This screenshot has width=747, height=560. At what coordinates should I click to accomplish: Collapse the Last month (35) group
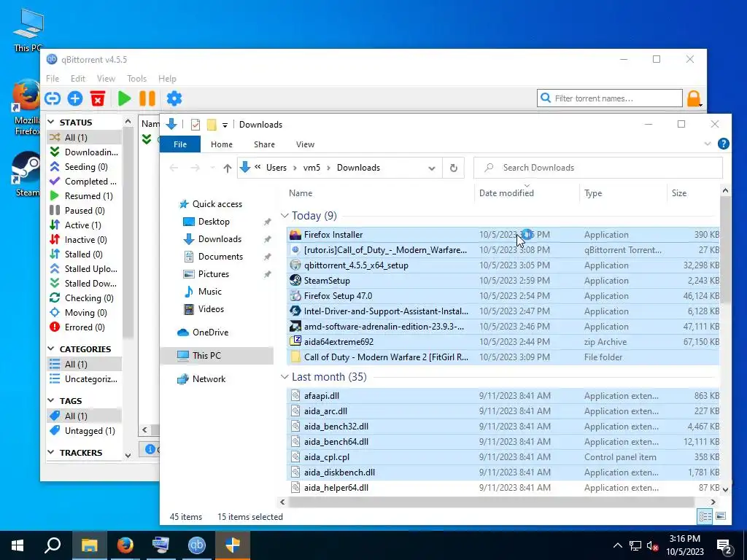pyautogui.click(x=285, y=377)
